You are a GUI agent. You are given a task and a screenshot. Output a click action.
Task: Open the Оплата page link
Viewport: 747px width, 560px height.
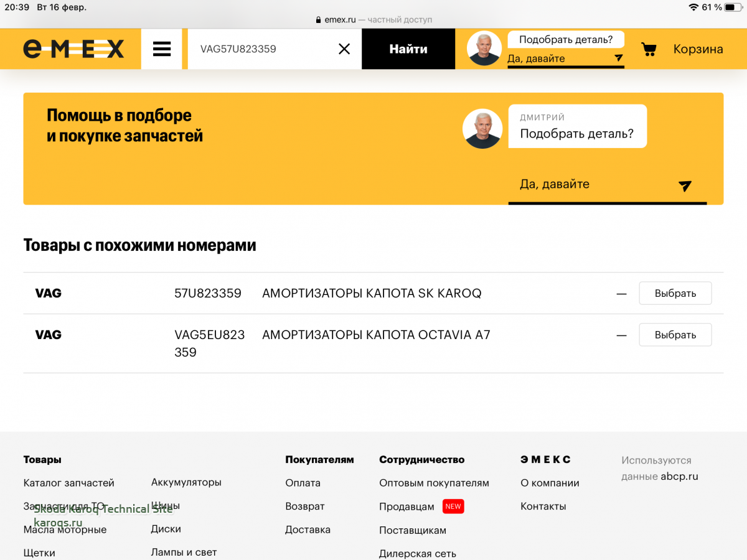[303, 483]
